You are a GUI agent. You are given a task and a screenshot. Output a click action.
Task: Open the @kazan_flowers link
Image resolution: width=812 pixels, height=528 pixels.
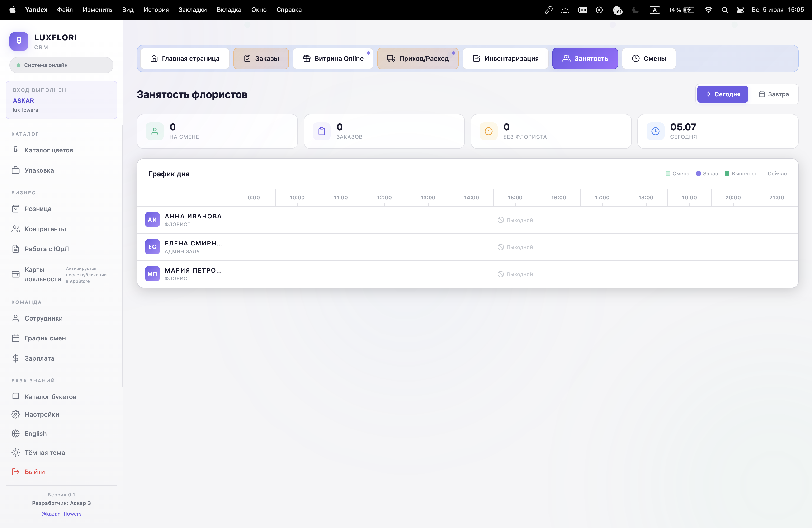[x=61, y=514]
